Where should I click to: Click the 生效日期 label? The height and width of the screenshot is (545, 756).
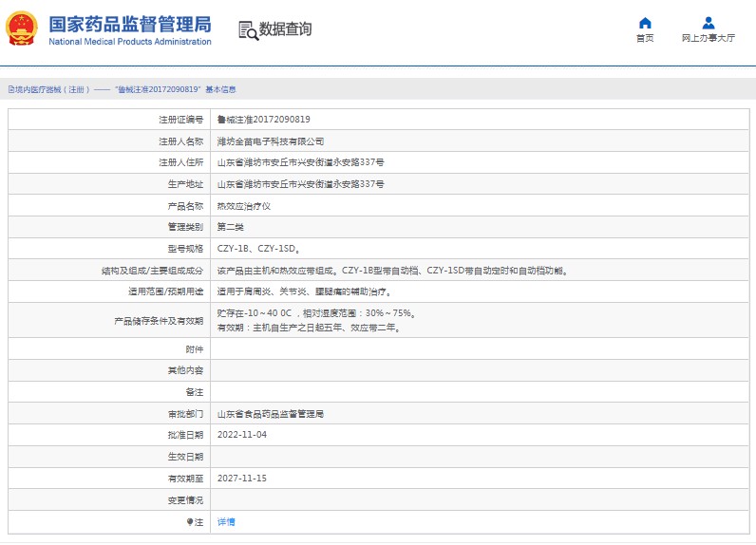click(x=185, y=457)
